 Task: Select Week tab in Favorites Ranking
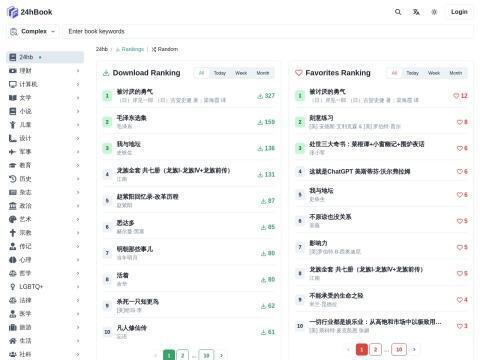point(434,73)
